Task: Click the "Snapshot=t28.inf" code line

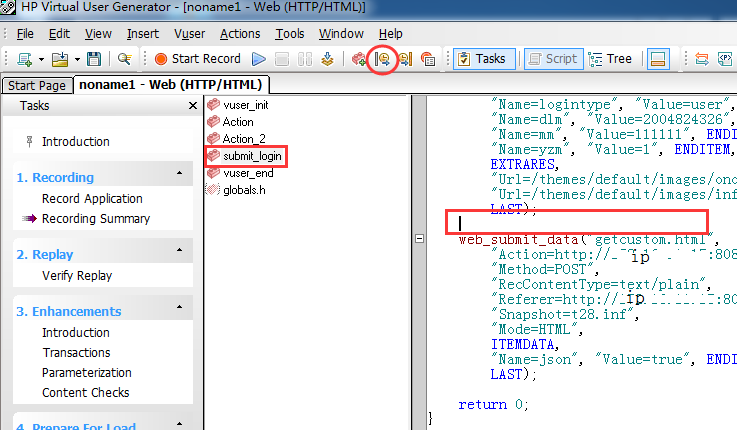Action: click(566, 314)
